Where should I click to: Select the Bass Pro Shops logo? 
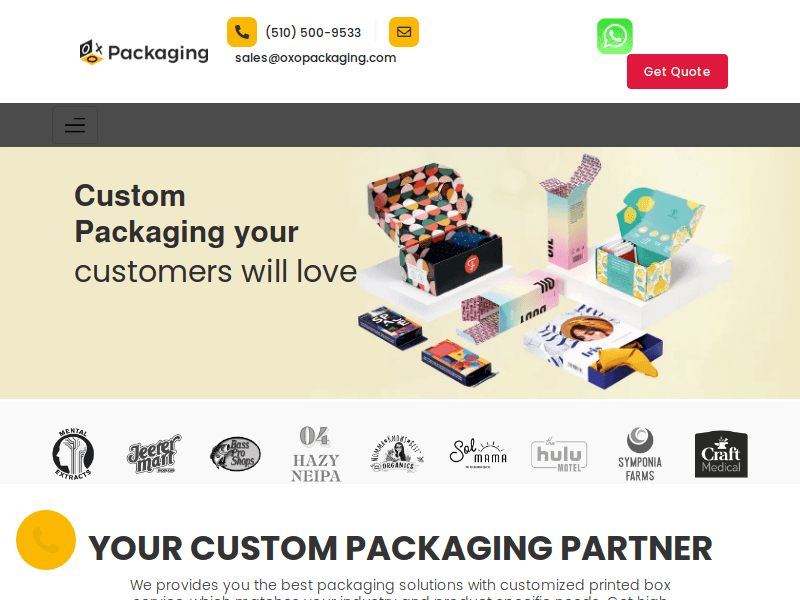[x=235, y=454]
